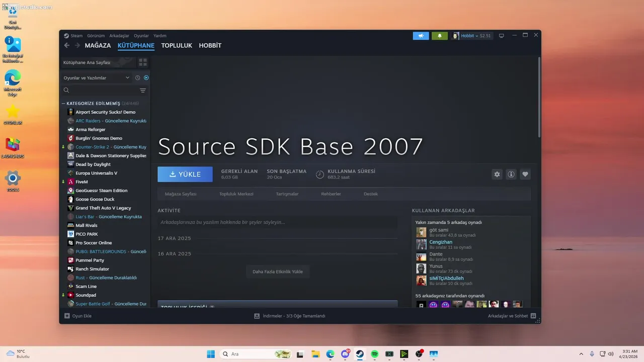Switch to the TOPLULUK tab
The height and width of the screenshot is (362, 644).
(x=177, y=45)
